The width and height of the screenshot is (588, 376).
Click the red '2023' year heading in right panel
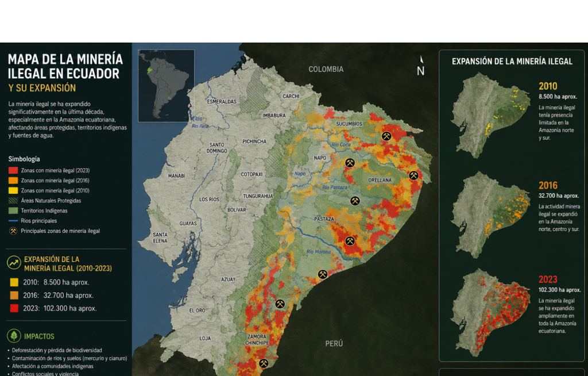[548, 279]
